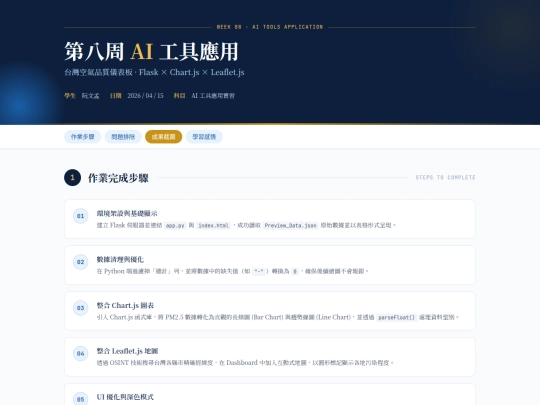Click the date 2026/04/15

click(145, 96)
